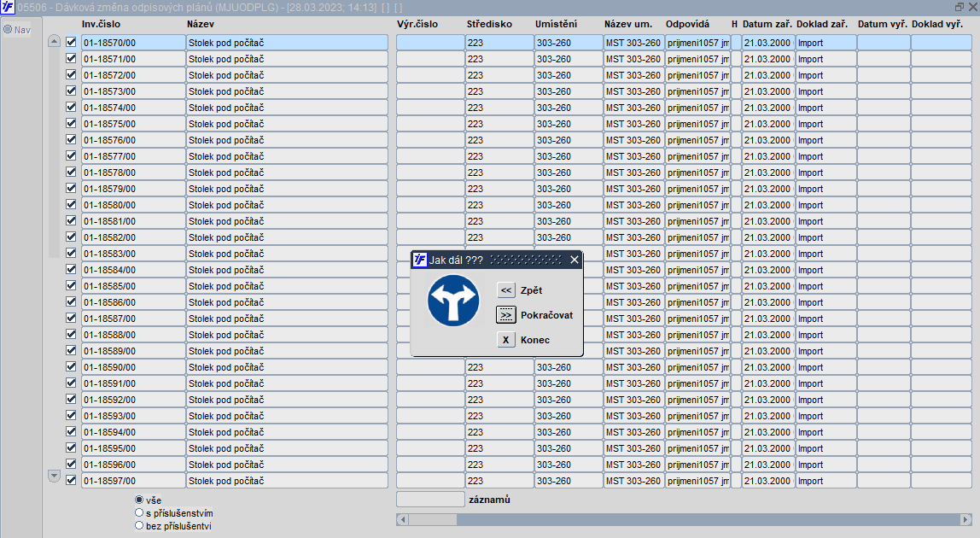Click the X Konec end icon
Viewport: 980px width, 538px height.
(505, 340)
